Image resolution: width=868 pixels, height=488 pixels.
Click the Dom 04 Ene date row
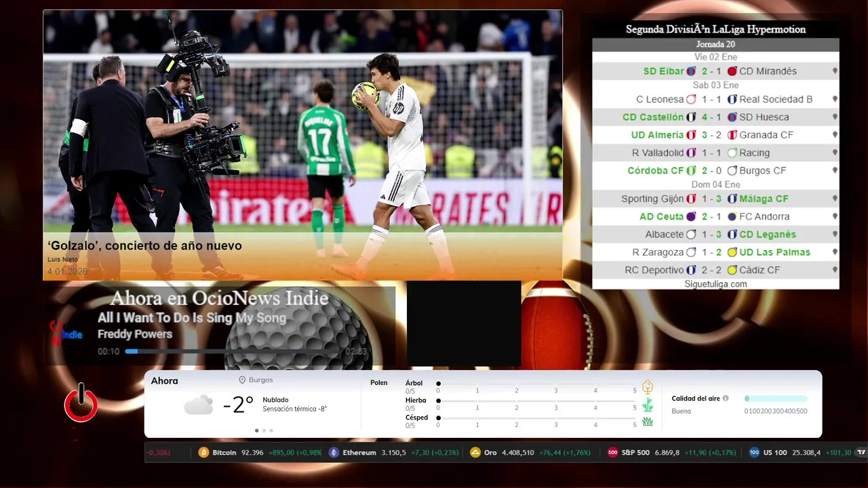[x=715, y=184]
